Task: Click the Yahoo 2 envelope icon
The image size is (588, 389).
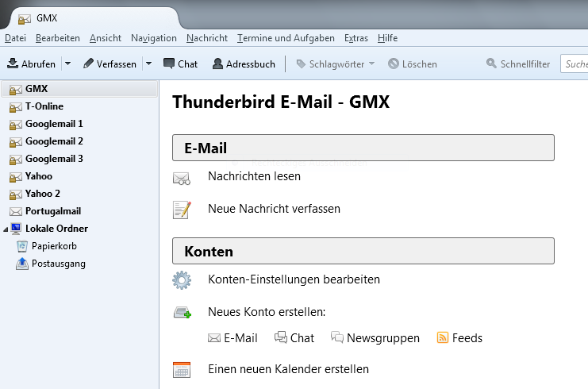Action: [x=16, y=194]
